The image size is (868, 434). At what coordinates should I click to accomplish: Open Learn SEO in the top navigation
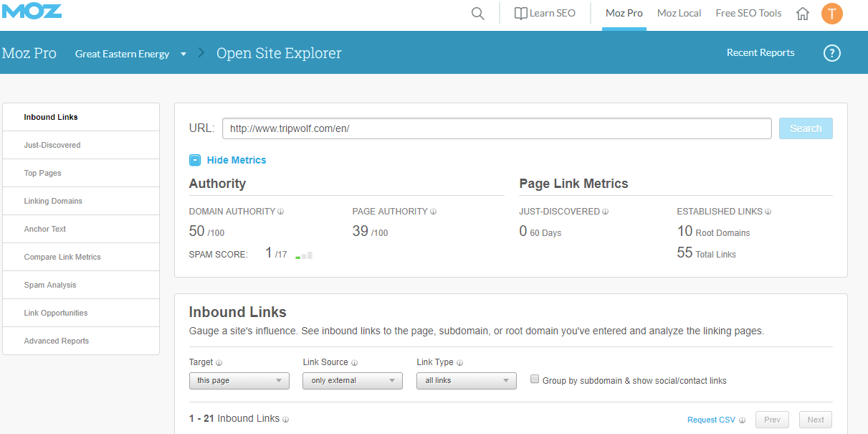tap(545, 14)
